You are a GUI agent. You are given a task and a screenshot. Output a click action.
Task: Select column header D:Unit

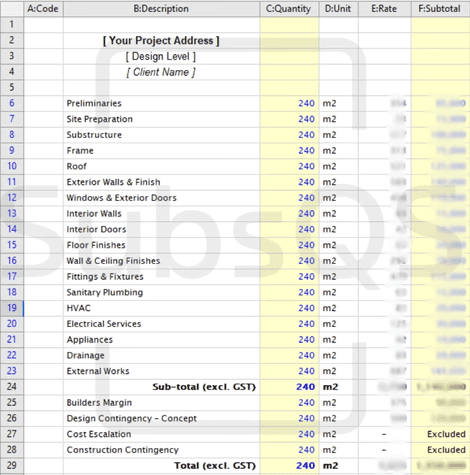click(338, 9)
